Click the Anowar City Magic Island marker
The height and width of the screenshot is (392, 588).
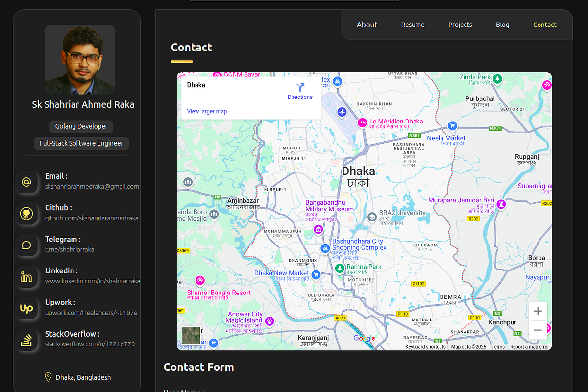pyautogui.click(x=269, y=321)
